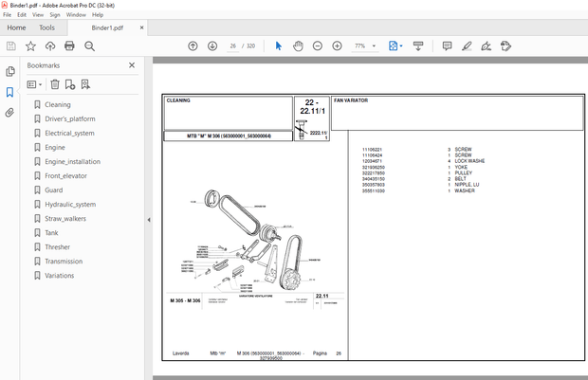The image size is (588, 380).
Task: Close the Binder1.pdf tab
Action: [141, 27]
